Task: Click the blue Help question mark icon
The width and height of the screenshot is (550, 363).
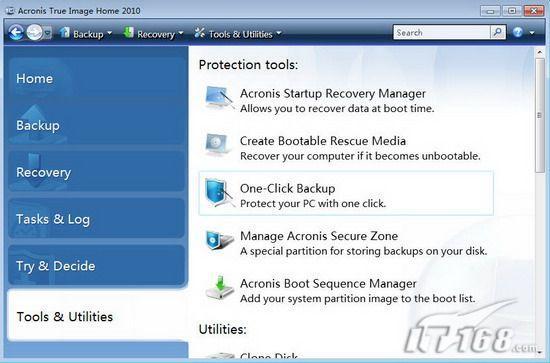Action: (x=518, y=32)
